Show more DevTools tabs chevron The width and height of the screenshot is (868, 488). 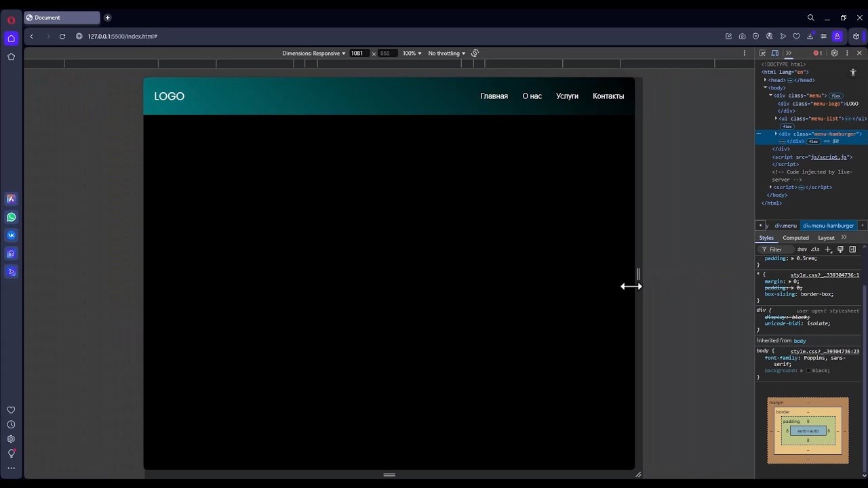point(788,53)
